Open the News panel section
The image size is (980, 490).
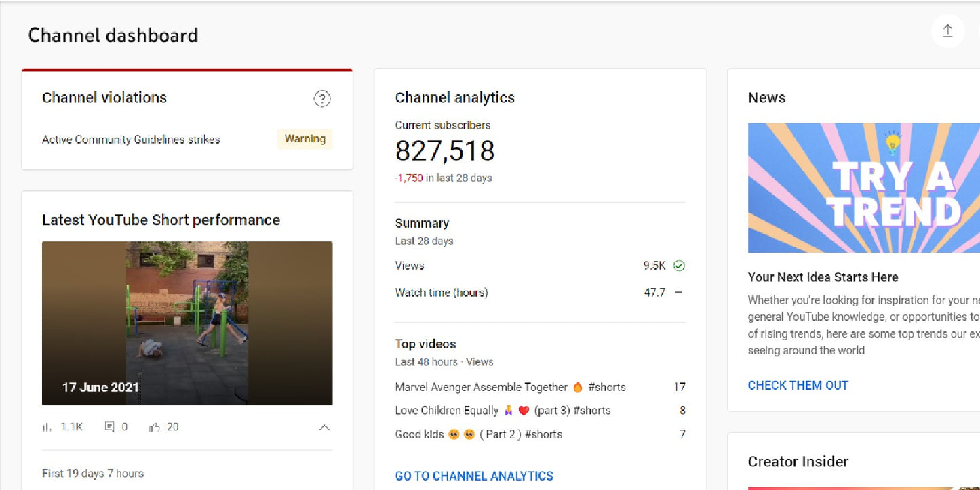766,98
